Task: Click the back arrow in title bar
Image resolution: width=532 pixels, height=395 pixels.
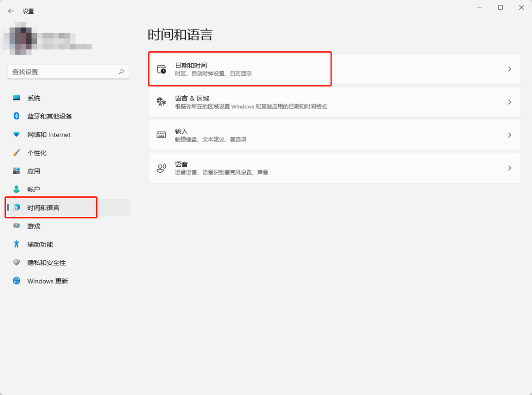Action: [x=11, y=11]
